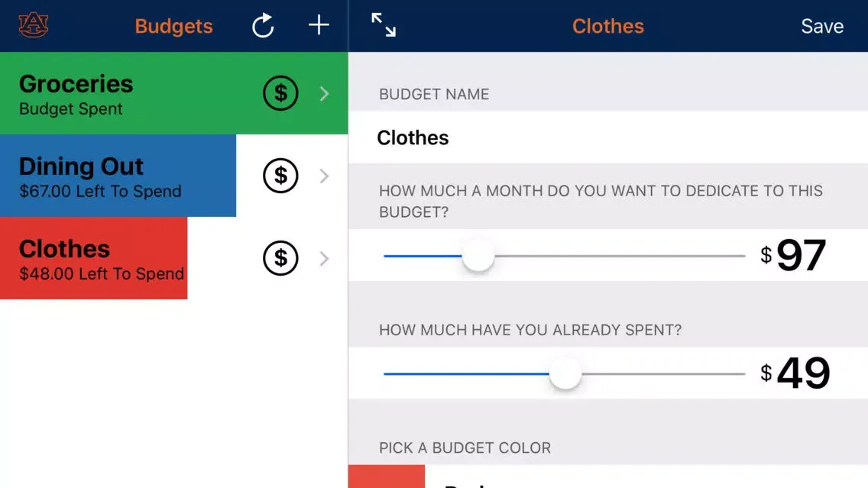Click 'PICK A BUDGET COLOR' label
Screen dimensions: 868x488
(x=465, y=448)
